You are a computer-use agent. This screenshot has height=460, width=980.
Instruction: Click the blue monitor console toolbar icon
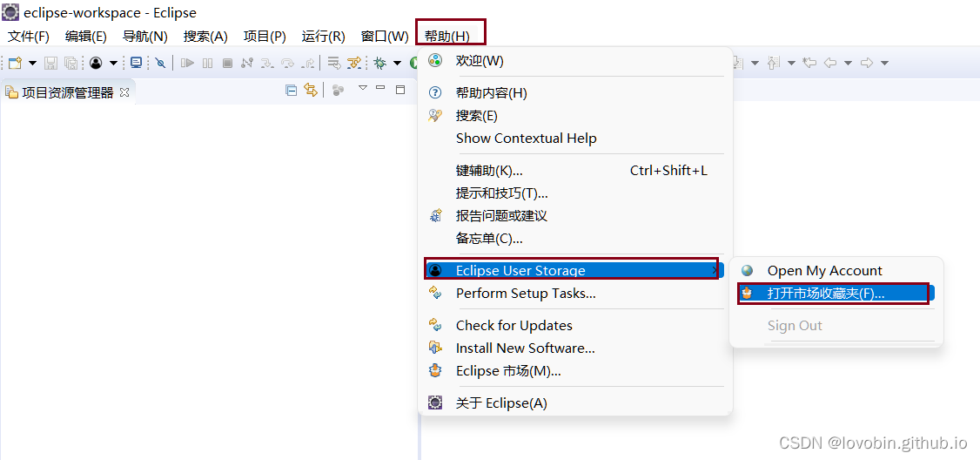137,63
